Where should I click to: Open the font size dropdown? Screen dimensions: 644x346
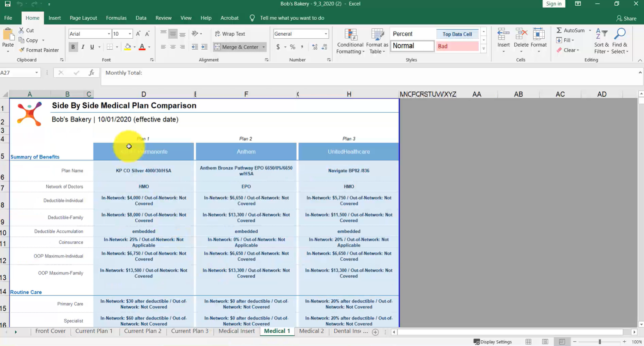pos(130,34)
